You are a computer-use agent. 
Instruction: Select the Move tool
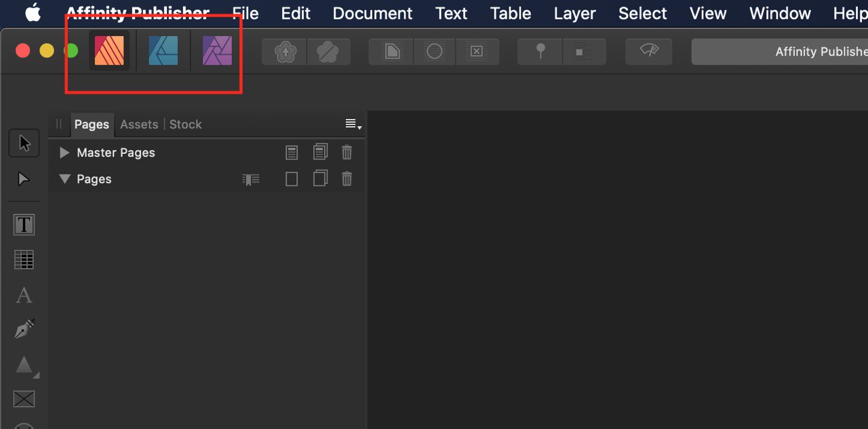24,143
